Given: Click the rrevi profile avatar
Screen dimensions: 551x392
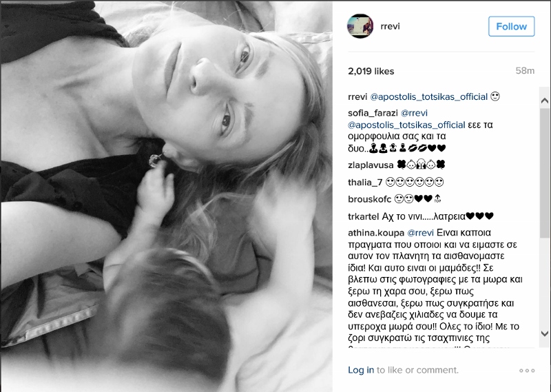Looking at the screenshot, I should [x=360, y=26].
